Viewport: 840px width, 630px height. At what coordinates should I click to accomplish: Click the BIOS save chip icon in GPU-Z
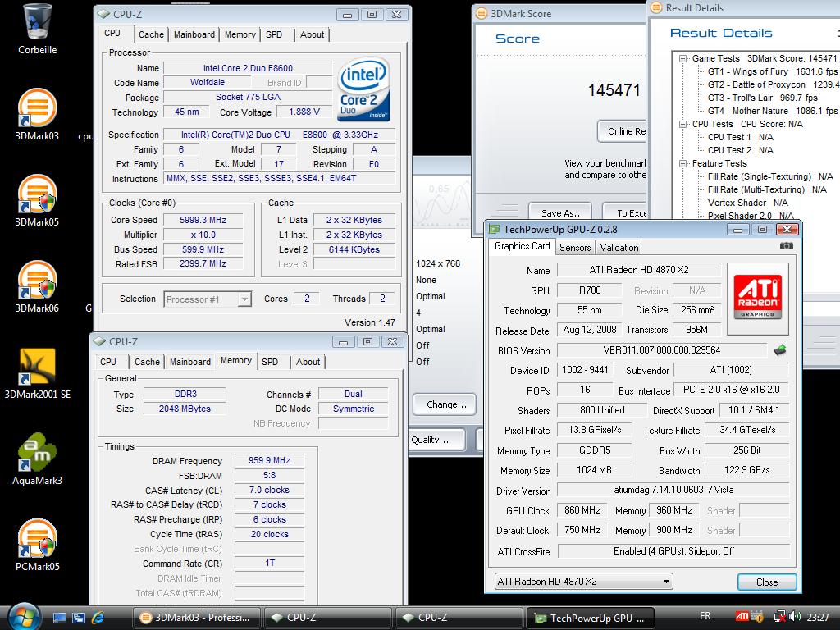780,350
